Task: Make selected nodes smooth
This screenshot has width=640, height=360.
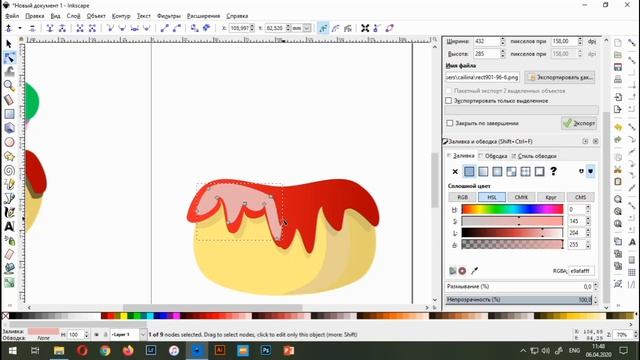Action: (122, 28)
